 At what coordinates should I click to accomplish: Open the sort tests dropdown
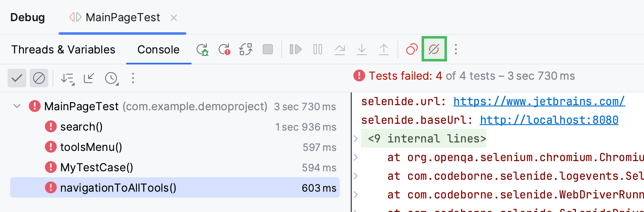point(67,78)
